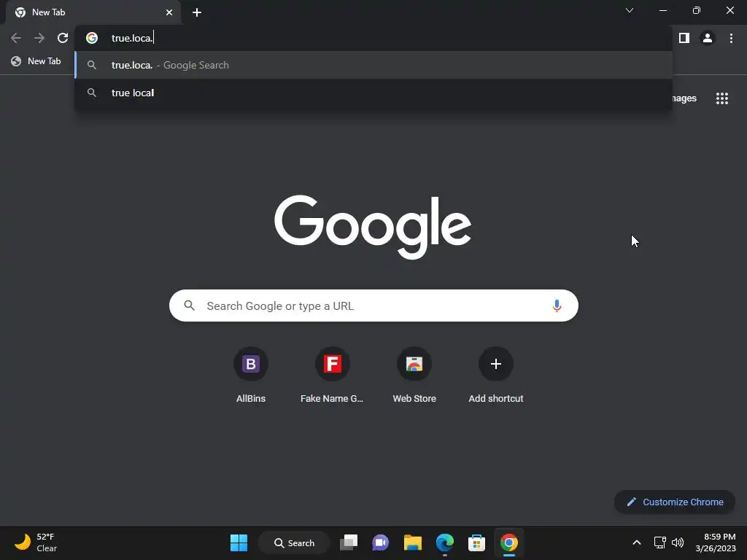Open the weather widget showing 52°F Clear
This screenshot has width=747, height=560.
[36, 542]
